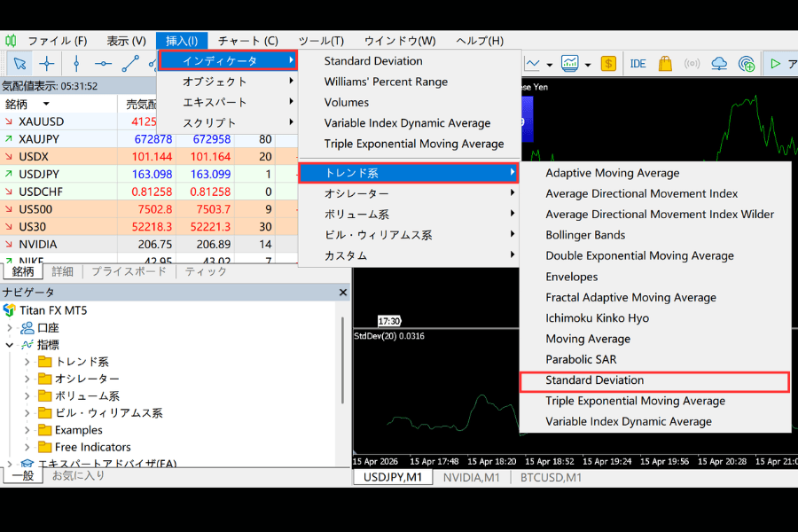
Task: Expand the オシレーター folder in Navigator
Action: pyautogui.click(x=27, y=379)
